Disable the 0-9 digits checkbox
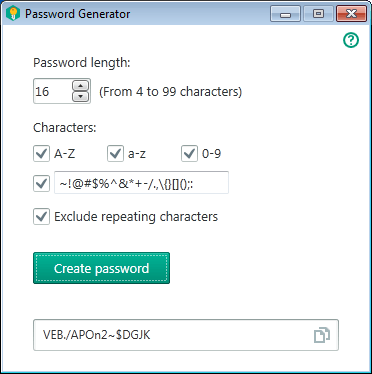 189,154
